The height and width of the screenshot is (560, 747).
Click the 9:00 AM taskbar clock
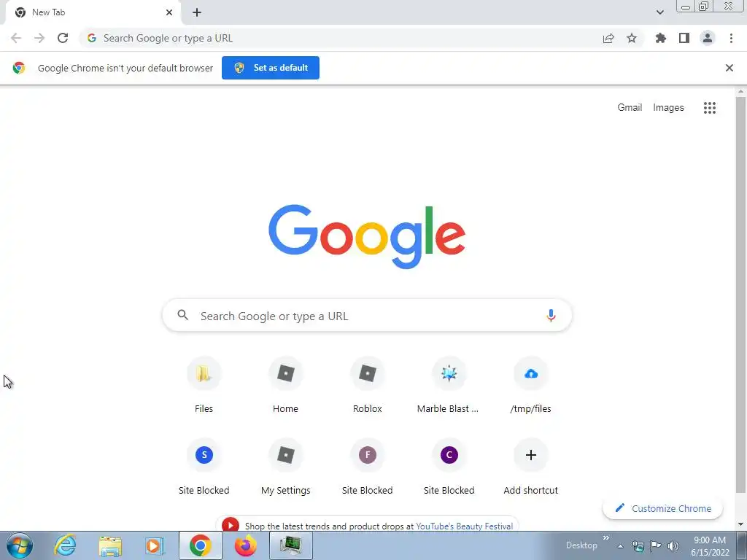tap(710, 546)
